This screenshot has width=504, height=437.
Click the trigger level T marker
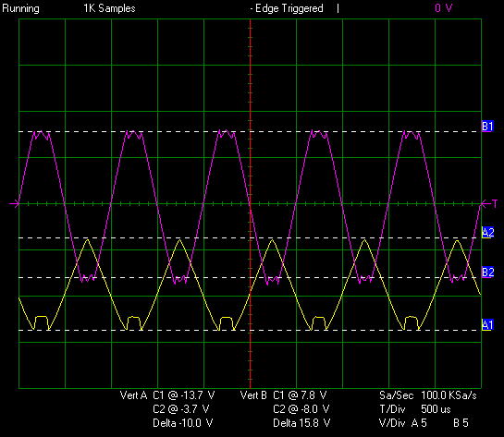pyautogui.click(x=490, y=203)
